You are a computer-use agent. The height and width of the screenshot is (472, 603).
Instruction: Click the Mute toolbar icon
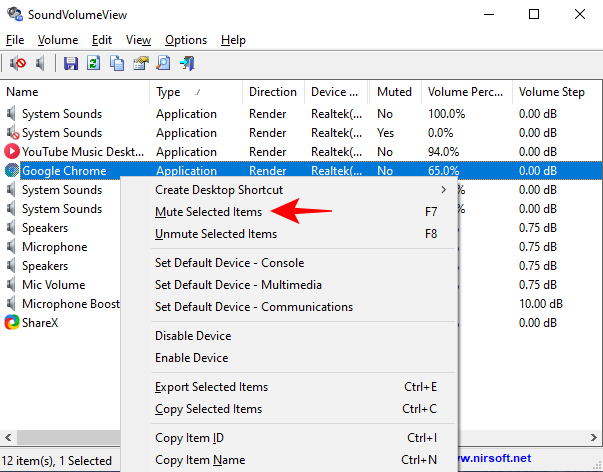point(18,64)
